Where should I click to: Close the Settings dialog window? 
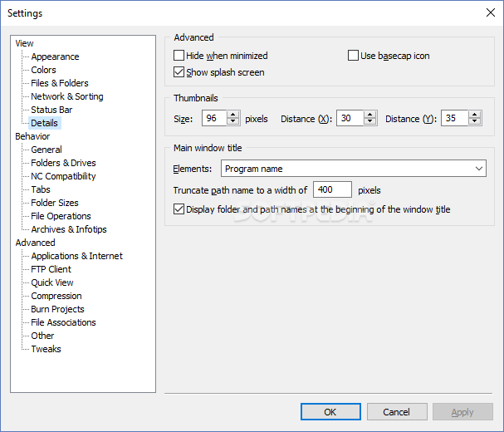488,12
